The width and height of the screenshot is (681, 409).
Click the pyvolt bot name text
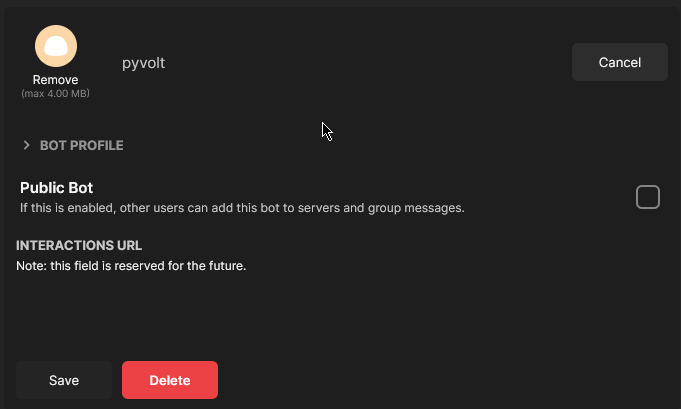click(143, 63)
